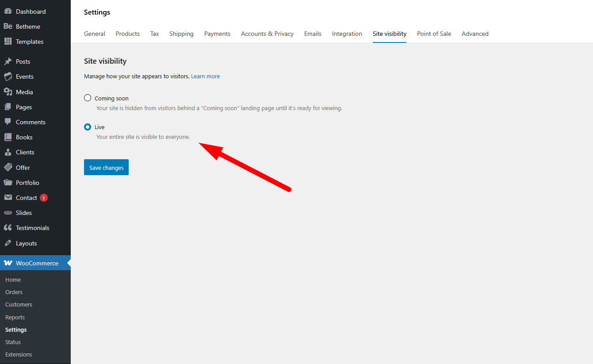Switch to the Payments settings tab

tap(217, 34)
